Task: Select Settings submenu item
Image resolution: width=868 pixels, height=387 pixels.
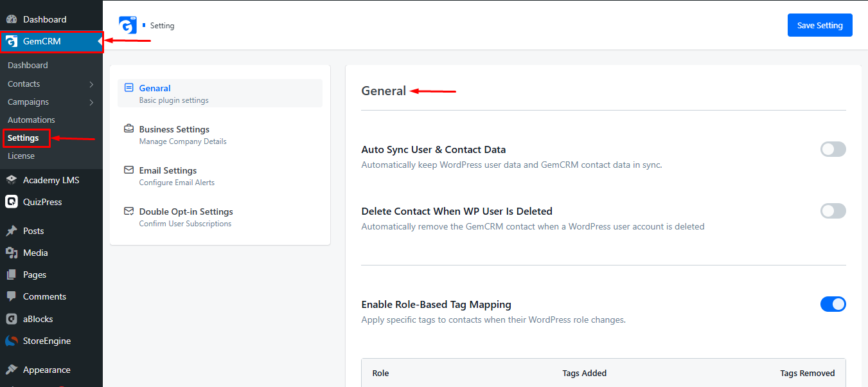Action: tap(23, 138)
